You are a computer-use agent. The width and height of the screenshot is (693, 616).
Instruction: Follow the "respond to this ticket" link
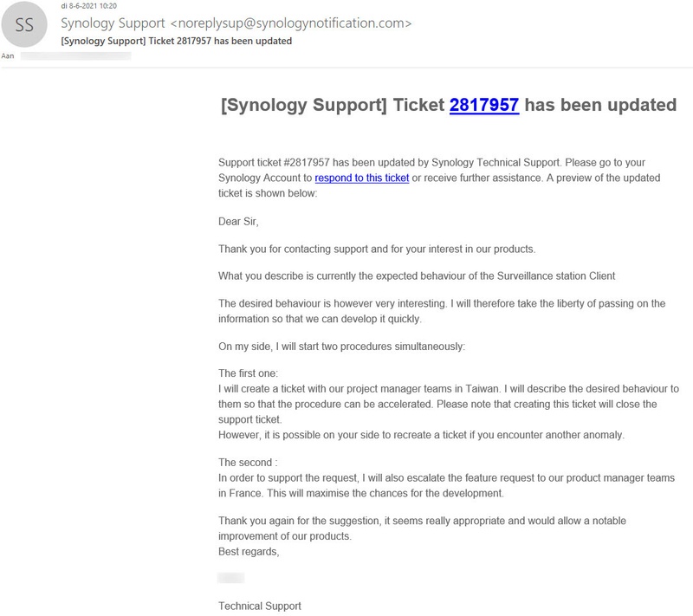click(361, 178)
